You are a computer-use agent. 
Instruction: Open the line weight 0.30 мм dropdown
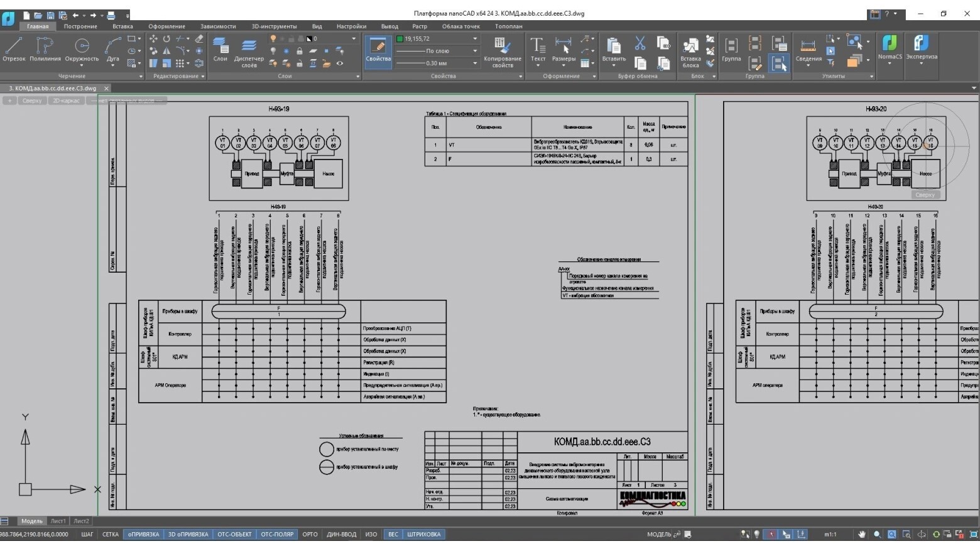tap(475, 63)
